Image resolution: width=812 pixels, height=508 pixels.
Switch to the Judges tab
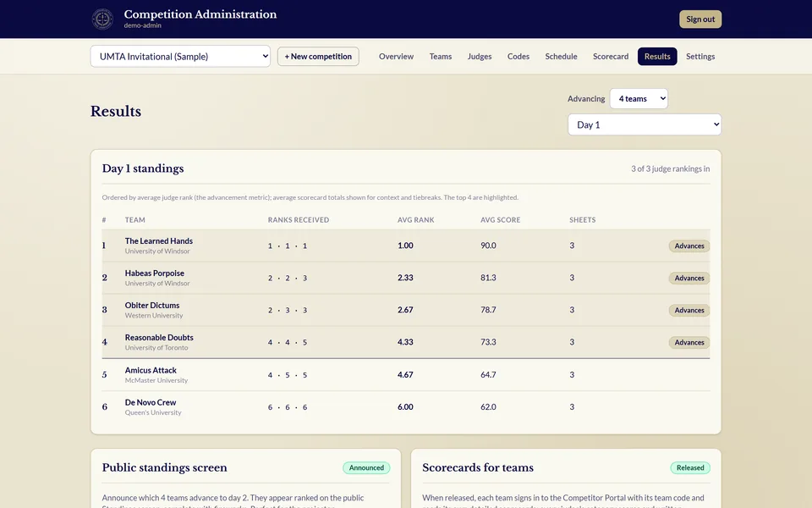[480, 57]
